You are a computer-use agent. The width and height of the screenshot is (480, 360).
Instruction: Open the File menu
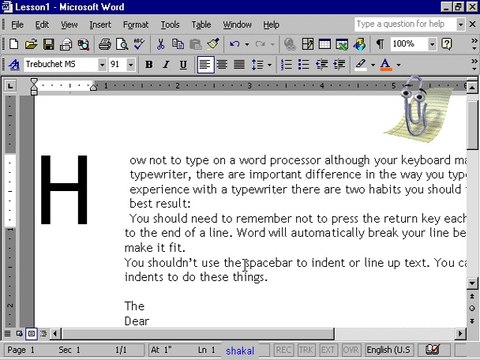[17, 25]
